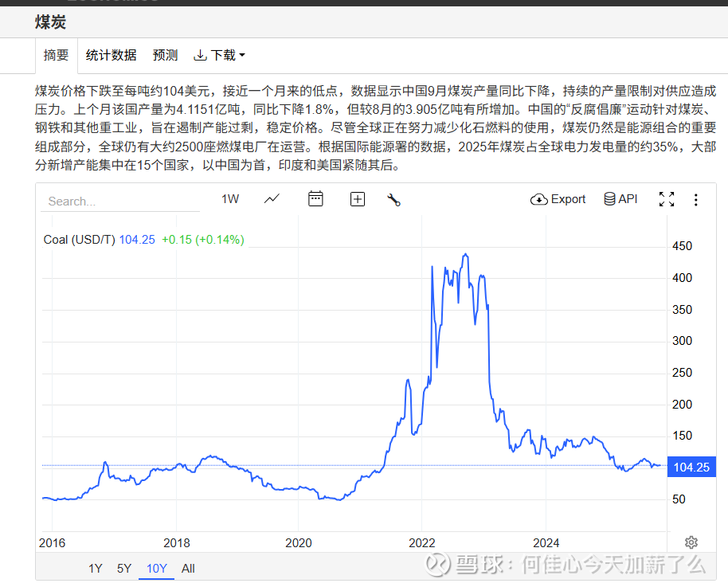Click the 2018 axis label
Viewport: 728px width, 587px height.
tap(177, 543)
